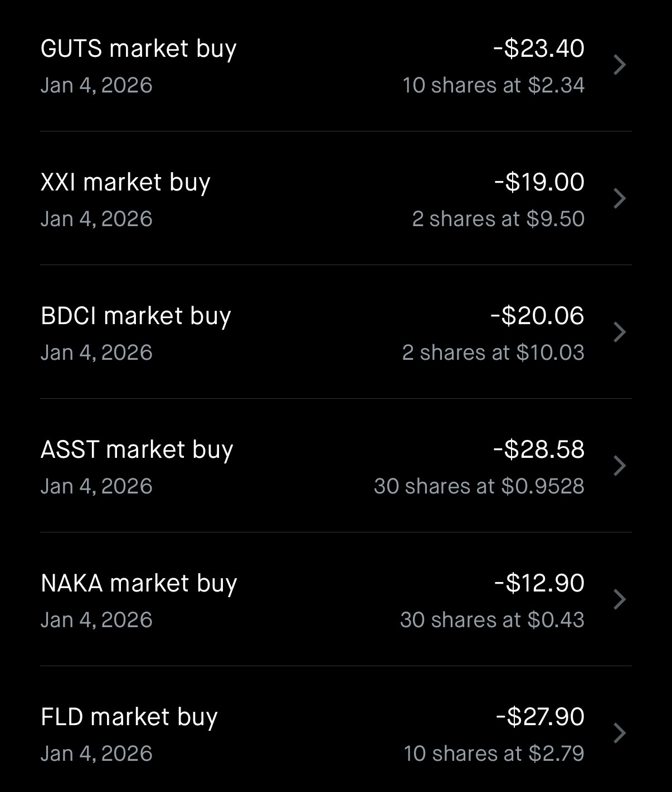The height and width of the screenshot is (792, 672).
Task: Open the BDCI market buy title
Action: (136, 316)
